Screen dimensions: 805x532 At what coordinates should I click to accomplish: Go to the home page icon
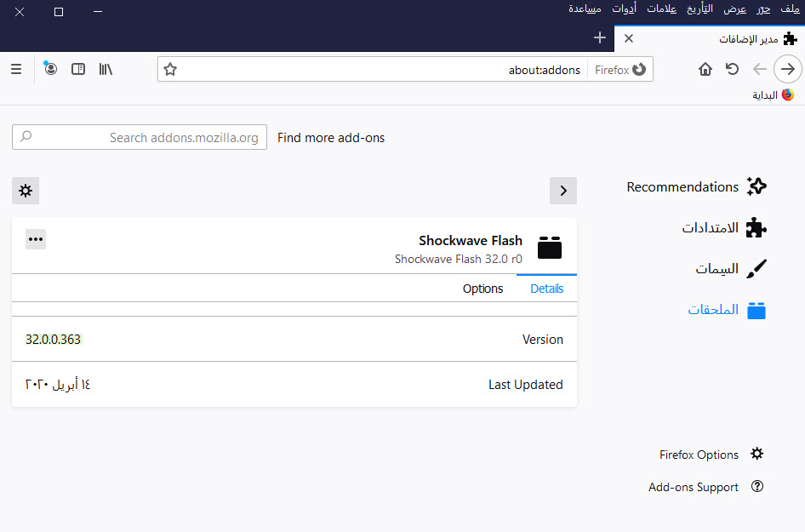pyautogui.click(x=705, y=69)
